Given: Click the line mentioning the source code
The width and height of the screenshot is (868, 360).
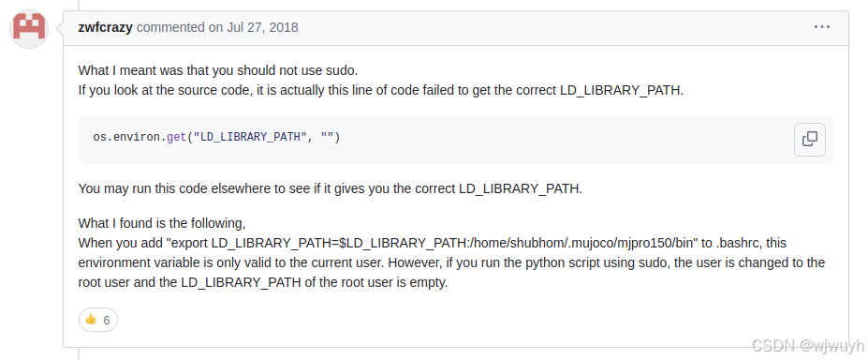Looking at the screenshot, I should point(381,90).
